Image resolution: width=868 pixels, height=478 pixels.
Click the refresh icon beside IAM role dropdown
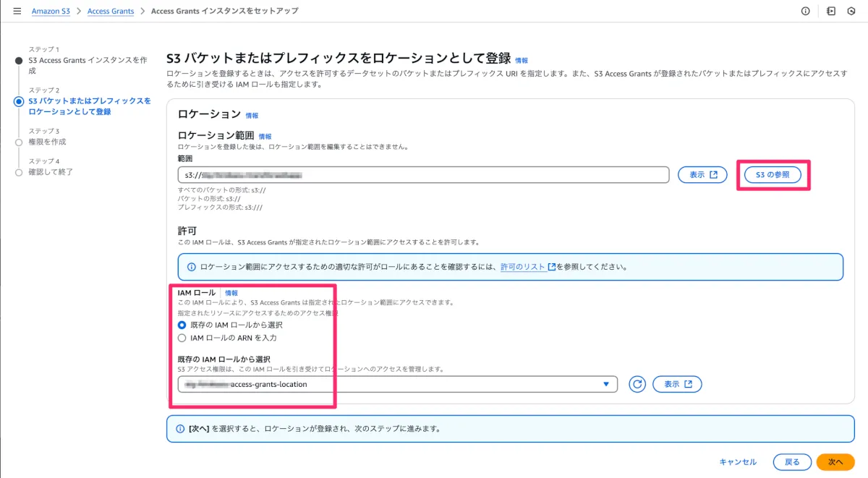pos(637,384)
